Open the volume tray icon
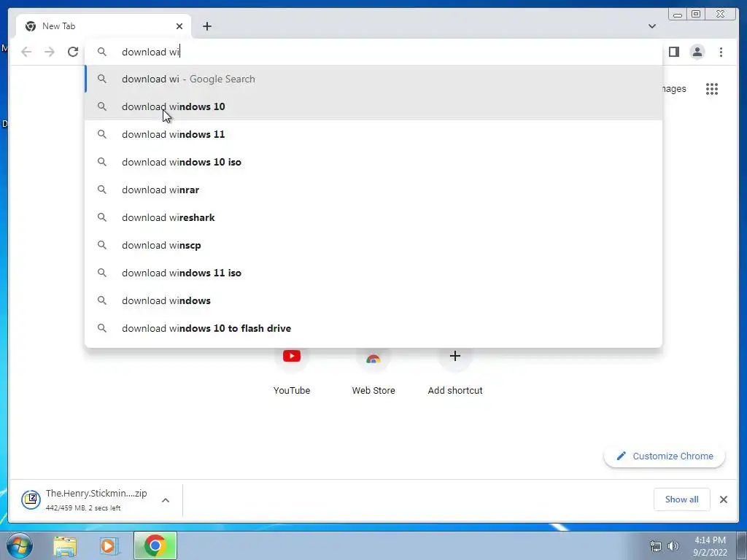This screenshot has width=747, height=560. [673, 546]
